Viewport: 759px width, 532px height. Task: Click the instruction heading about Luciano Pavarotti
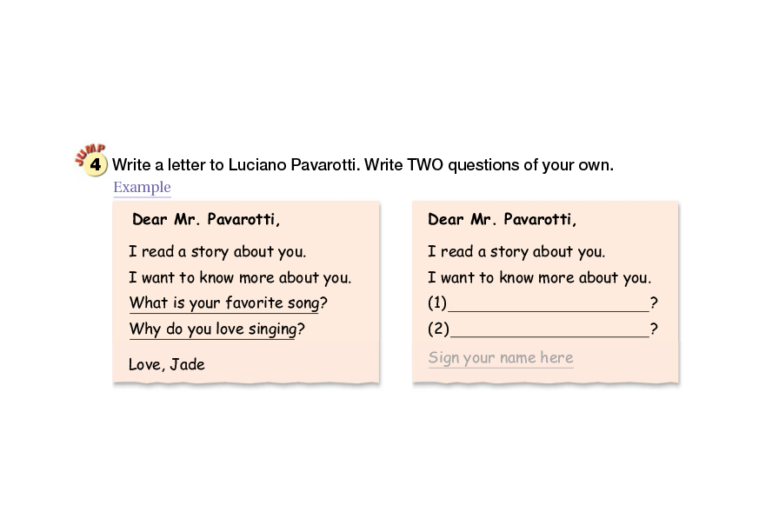click(x=363, y=164)
